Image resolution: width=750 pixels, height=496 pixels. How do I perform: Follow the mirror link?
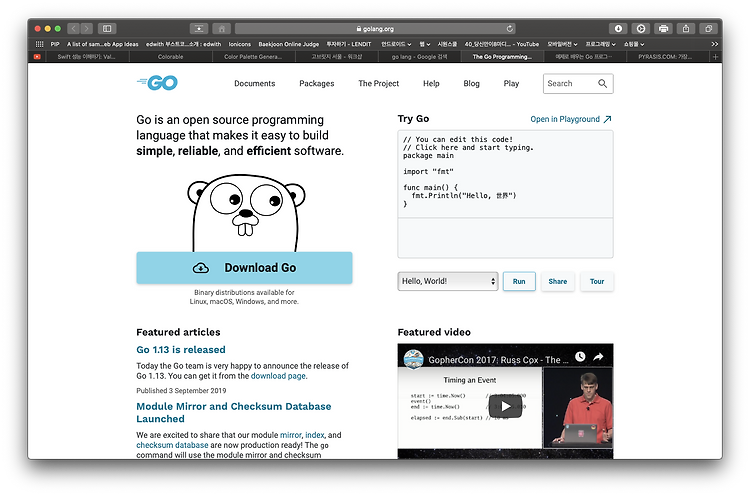point(291,435)
